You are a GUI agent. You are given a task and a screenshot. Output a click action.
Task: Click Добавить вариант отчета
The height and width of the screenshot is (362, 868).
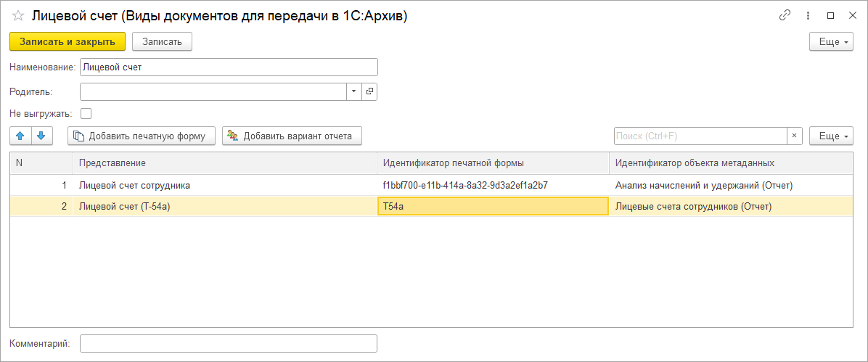(x=292, y=136)
